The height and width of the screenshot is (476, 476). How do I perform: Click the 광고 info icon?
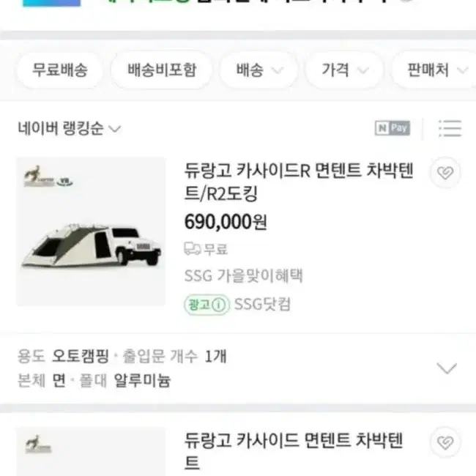pyautogui.click(x=218, y=305)
